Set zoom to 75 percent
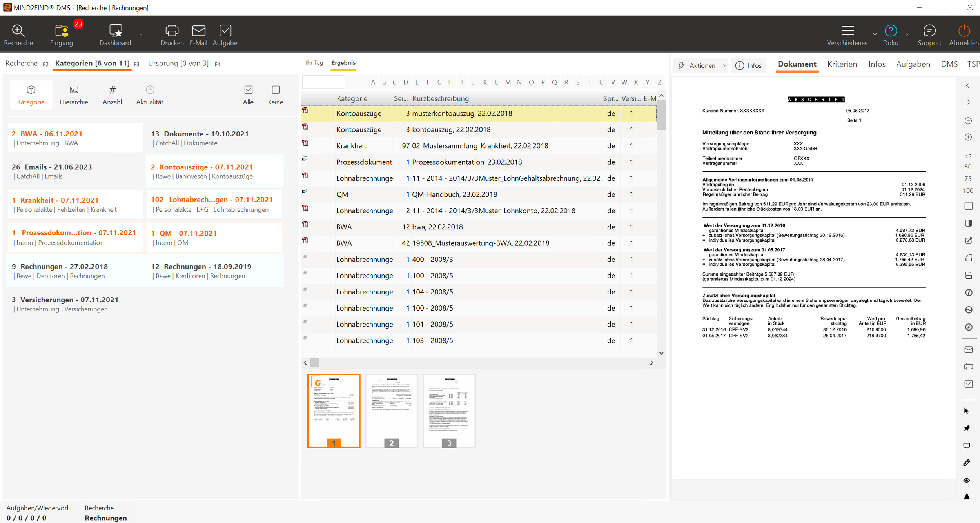The width and height of the screenshot is (980, 523). [x=968, y=179]
